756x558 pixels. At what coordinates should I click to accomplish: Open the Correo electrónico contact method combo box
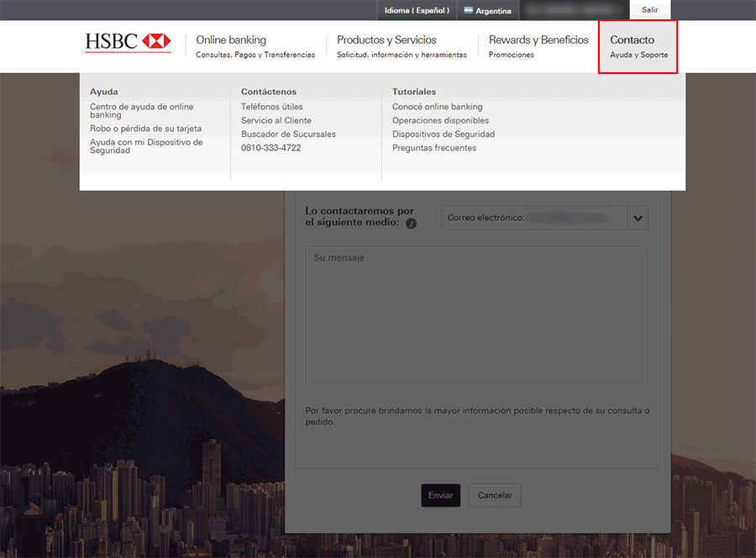point(545,218)
